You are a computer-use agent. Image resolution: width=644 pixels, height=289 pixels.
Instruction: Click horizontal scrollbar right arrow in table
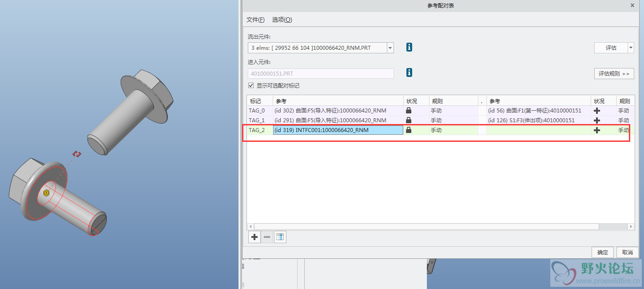click(x=631, y=227)
